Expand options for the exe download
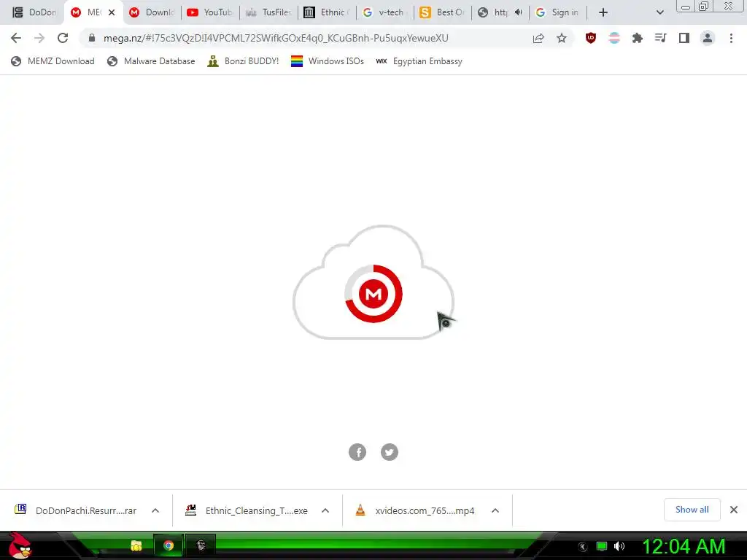The image size is (747, 560). 325,510
